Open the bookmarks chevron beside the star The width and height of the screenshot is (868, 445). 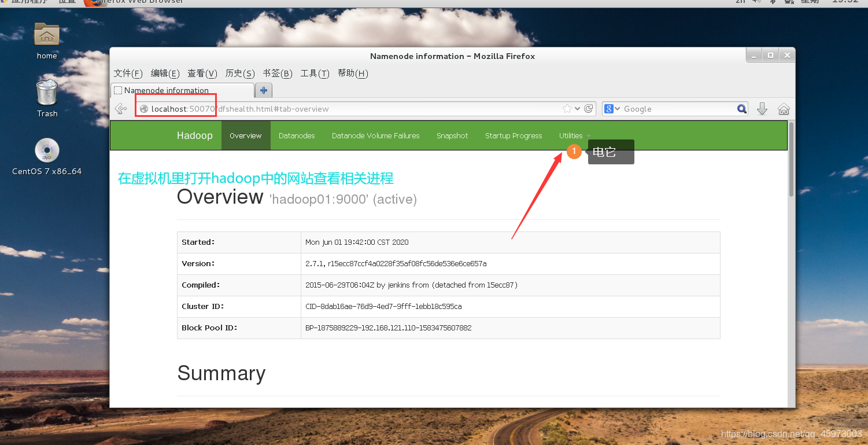(577, 108)
